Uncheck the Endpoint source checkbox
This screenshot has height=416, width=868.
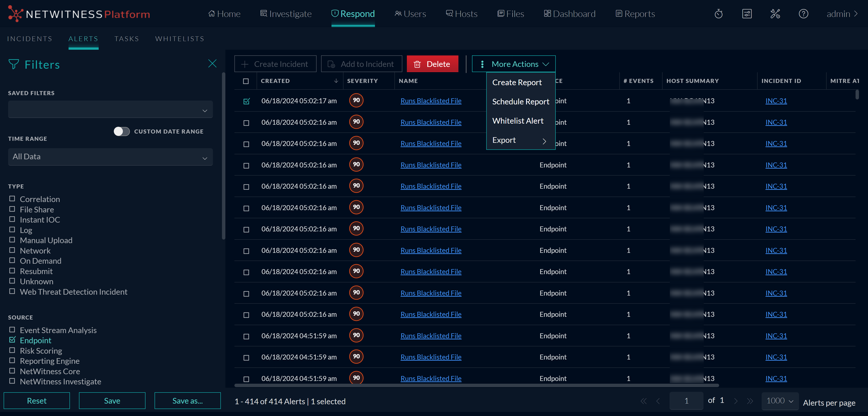pos(12,340)
